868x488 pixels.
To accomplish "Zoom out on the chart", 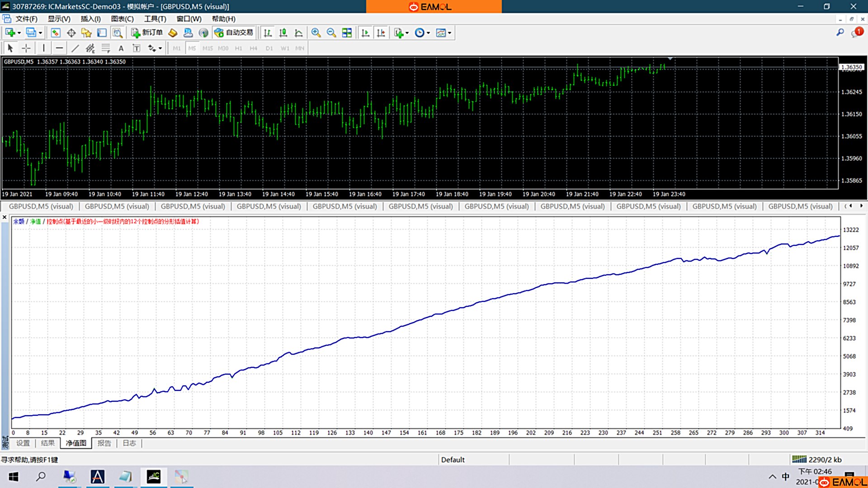I will pyautogui.click(x=331, y=33).
